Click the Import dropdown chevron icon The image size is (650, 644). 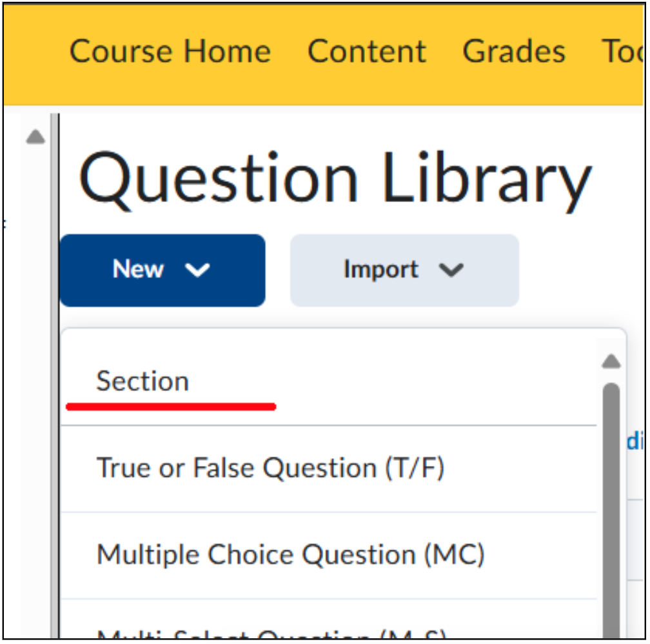click(x=451, y=270)
